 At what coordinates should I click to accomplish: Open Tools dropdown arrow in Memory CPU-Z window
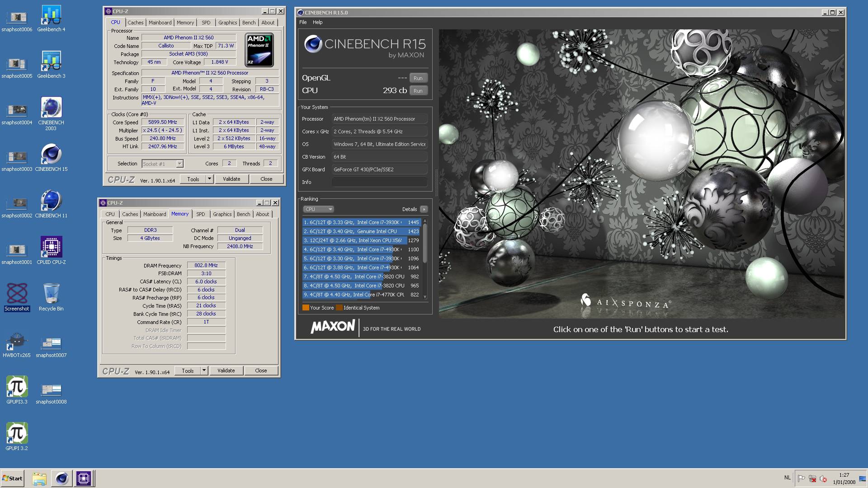click(x=204, y=371)
